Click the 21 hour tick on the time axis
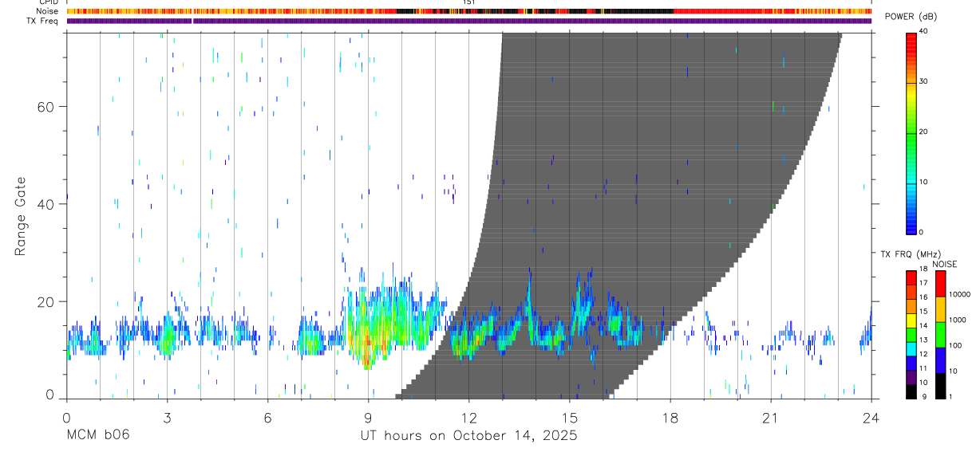This screenshot has width=980, height=452. 771,418
